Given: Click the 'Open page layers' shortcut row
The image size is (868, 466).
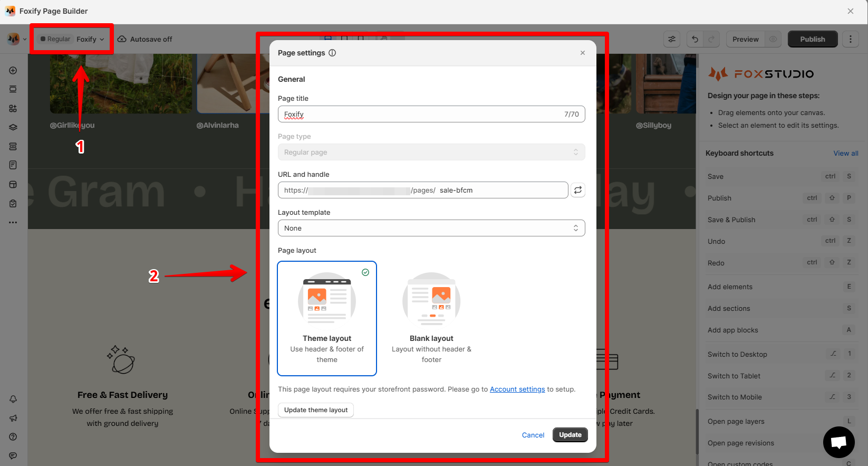Looking at the screenshot, I should click(x=782, y=421).
